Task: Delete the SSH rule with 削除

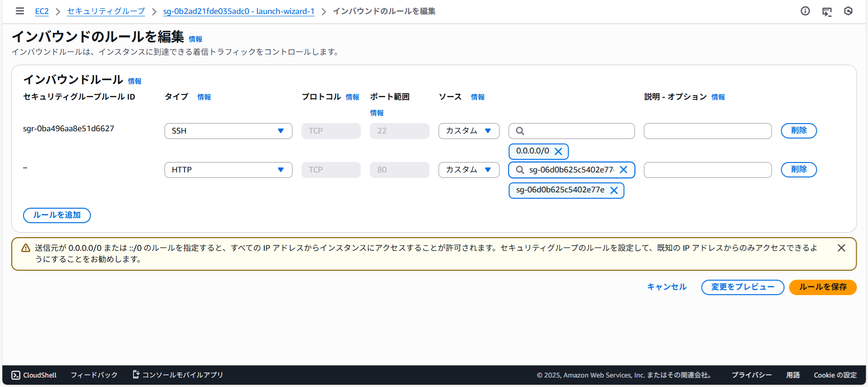Action: 798,131
